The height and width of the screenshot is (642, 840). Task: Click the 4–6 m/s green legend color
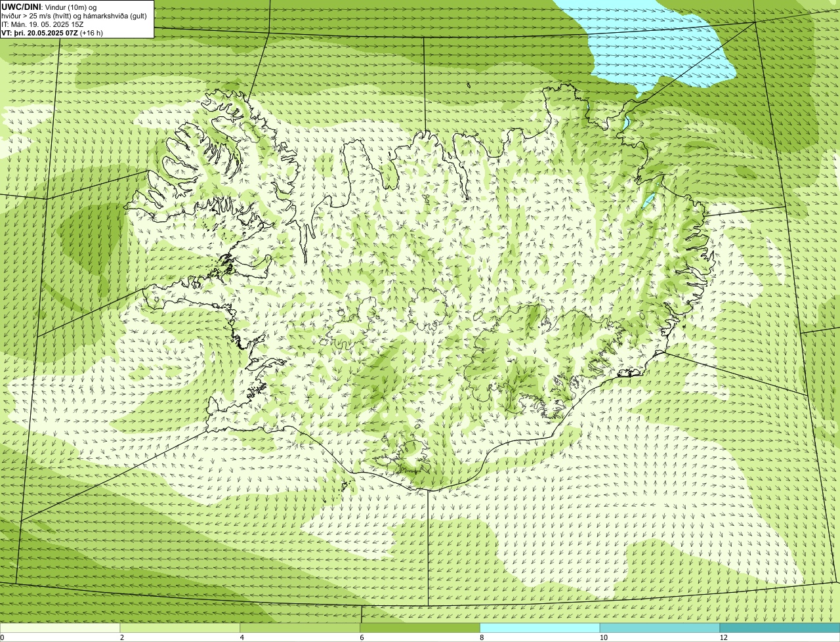[x=301, y=628]
